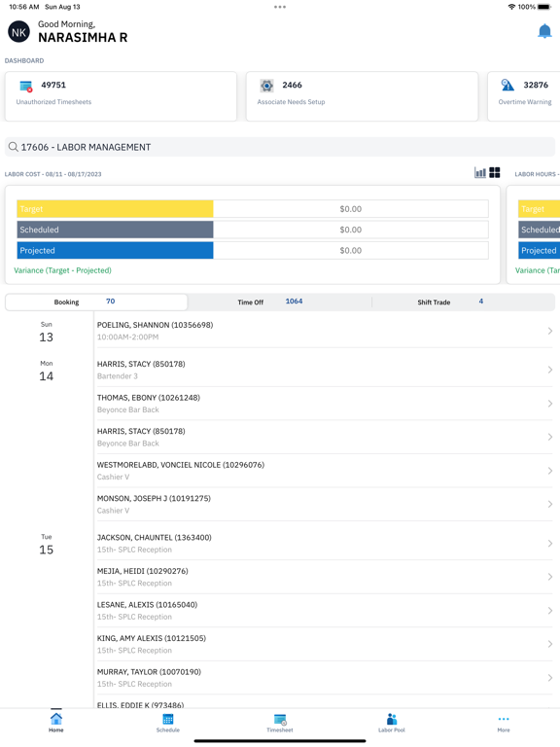Click MURRAY, TAYLOR (10070190) name

(x=149, y=672)
